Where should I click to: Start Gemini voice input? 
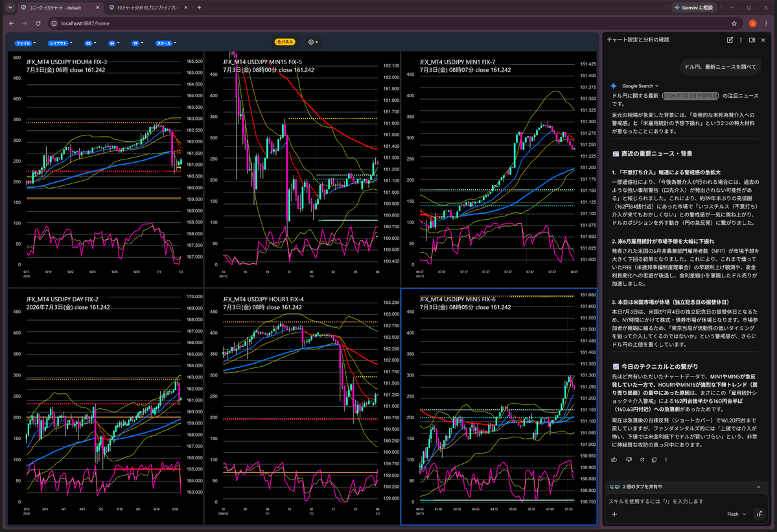(759, 514)
